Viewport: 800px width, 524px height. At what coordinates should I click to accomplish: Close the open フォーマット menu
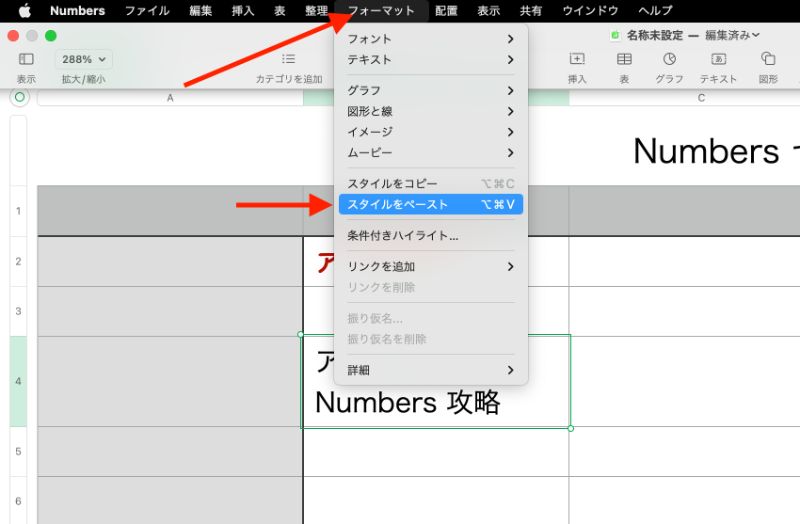[x=381, y=10]
